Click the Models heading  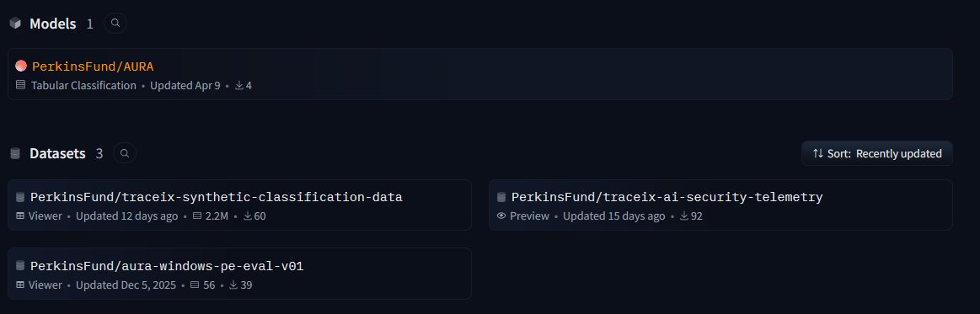52,24
